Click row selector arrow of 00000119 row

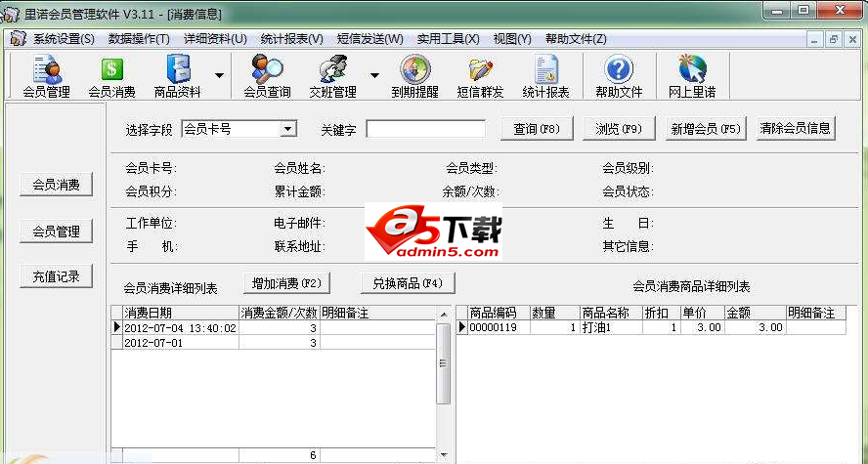tap(462, 327)
